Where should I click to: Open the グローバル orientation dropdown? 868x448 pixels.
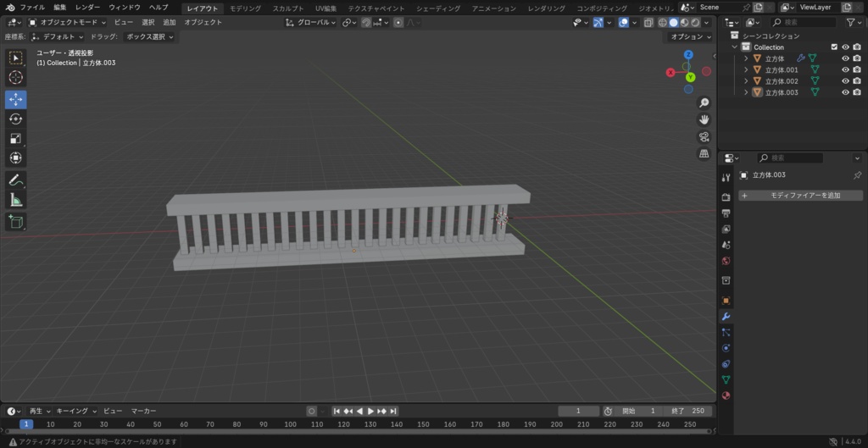(x=310, y=23)
